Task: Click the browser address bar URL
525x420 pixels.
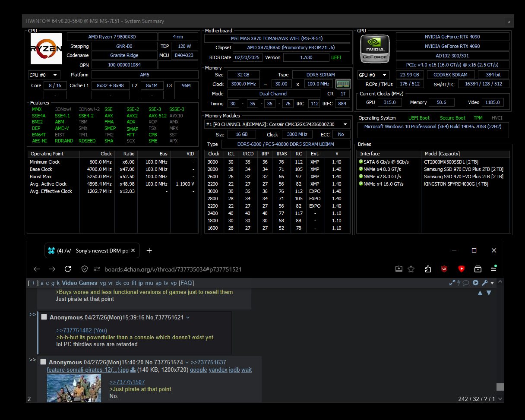Action: (x=173, y=269)
